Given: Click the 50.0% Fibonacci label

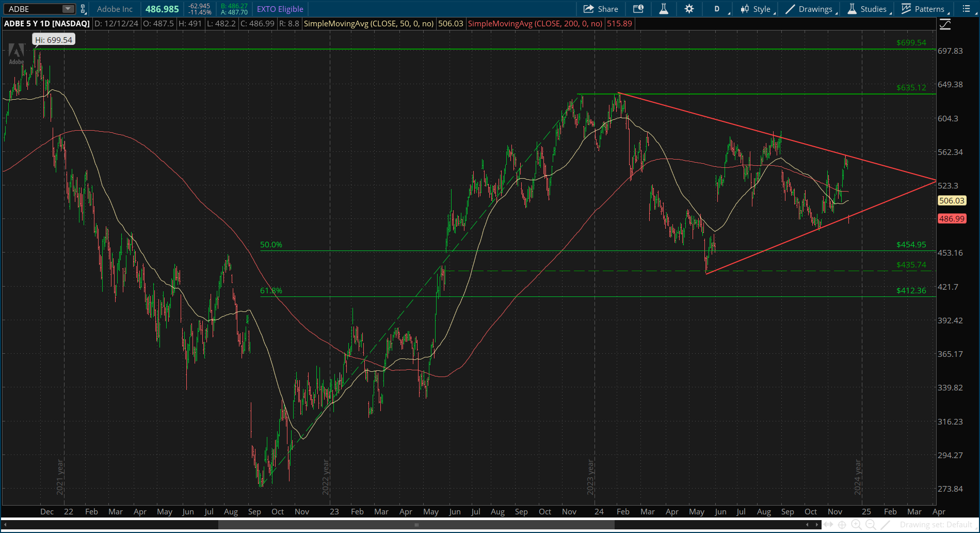Looking at the screenshot, I should coord(271,245).
